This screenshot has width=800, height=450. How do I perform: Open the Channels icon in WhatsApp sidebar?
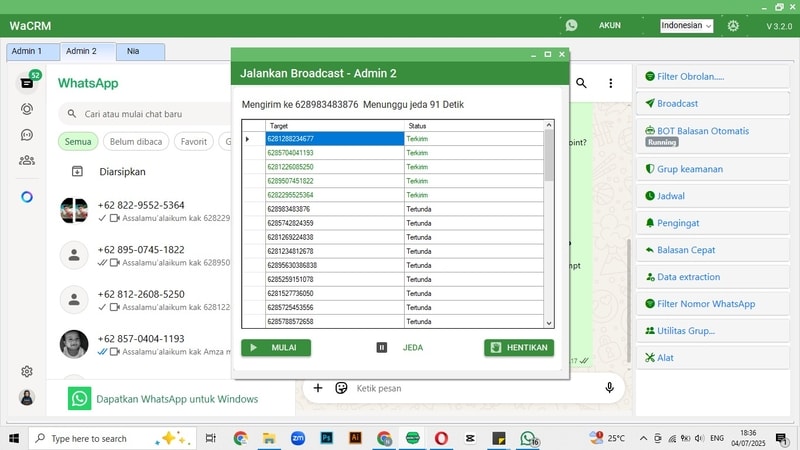[27, 135]
